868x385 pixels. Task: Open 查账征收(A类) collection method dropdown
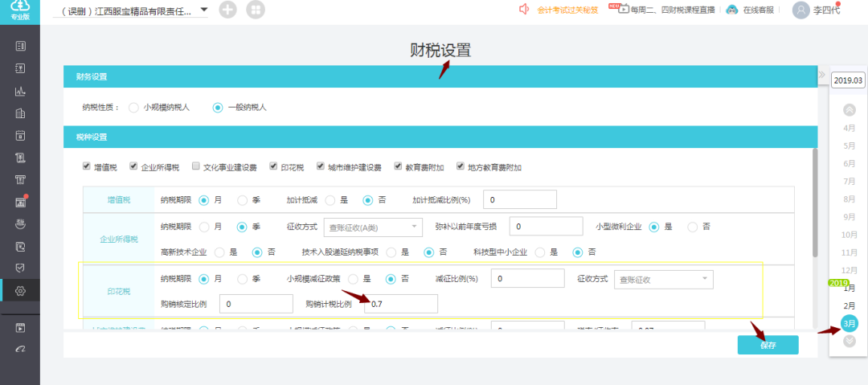(373, 227)
